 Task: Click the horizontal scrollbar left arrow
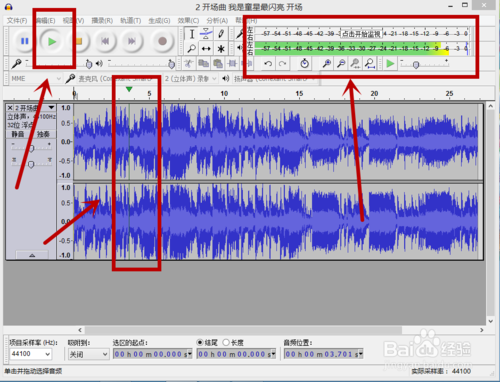[x=80, y=330]
